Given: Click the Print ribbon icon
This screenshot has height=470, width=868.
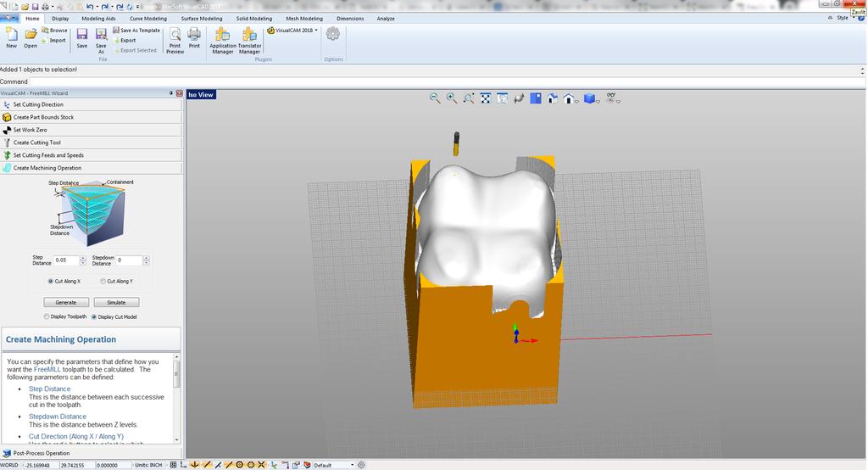Looking at the screenshot, I should coord(194,37).
